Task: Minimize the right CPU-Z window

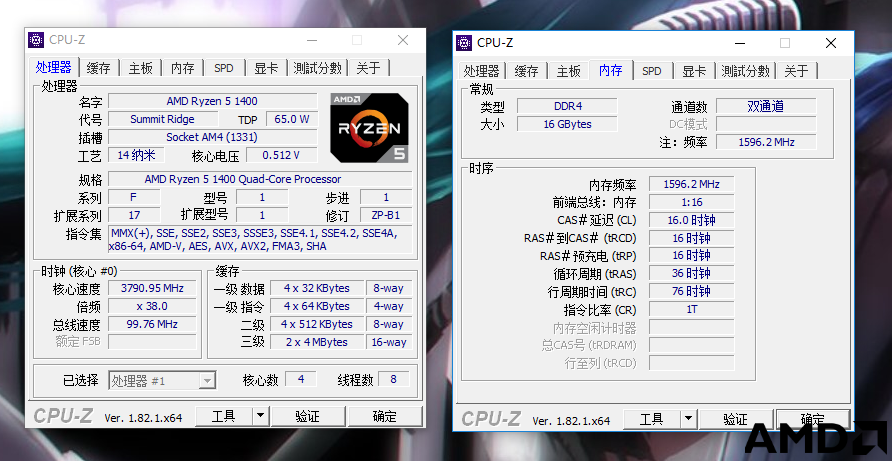Action: pos(740,43)
